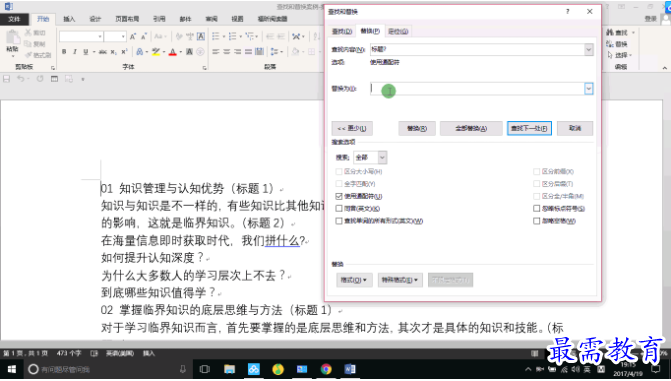Viewport: 671px width, 381px height.
Task: Open the font size dropdown in ribbon
Action: click(123, 36)
